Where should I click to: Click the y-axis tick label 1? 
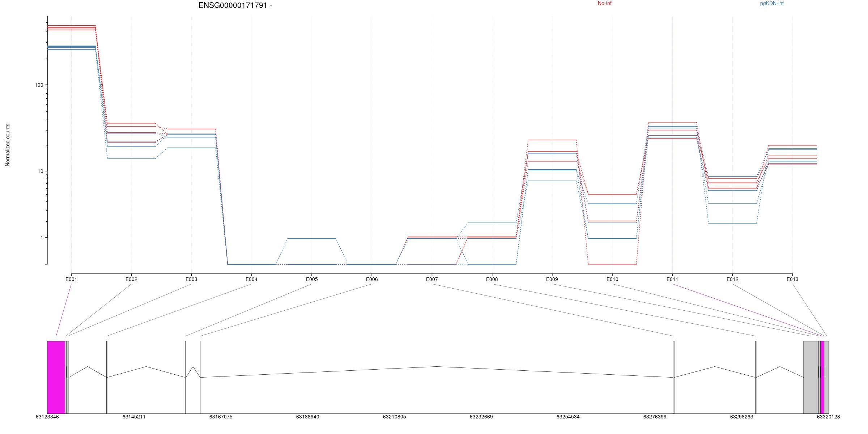point(42,238)
